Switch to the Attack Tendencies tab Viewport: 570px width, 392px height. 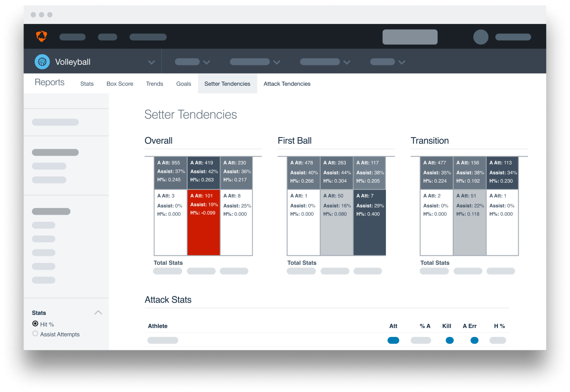287,83
